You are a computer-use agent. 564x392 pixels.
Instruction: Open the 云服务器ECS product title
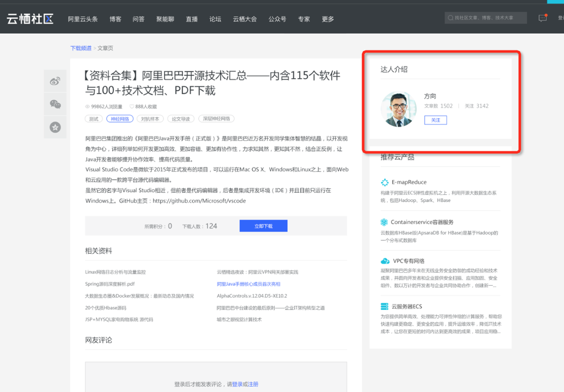pyautogui.click(x=407, y=307)
